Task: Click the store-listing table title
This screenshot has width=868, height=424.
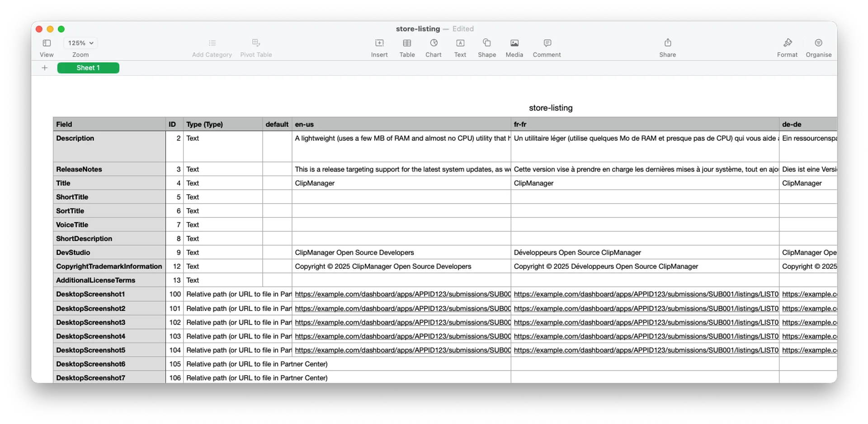Action: pos(550,108)
